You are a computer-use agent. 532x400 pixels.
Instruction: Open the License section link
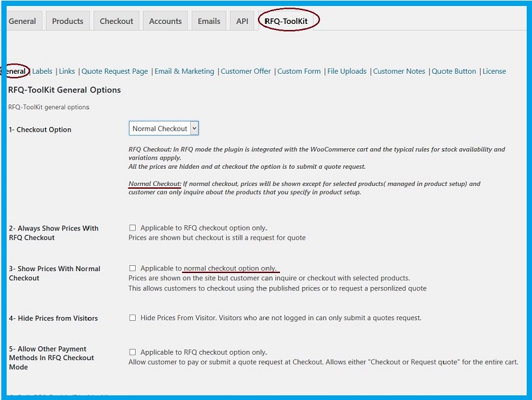point(494,71)
